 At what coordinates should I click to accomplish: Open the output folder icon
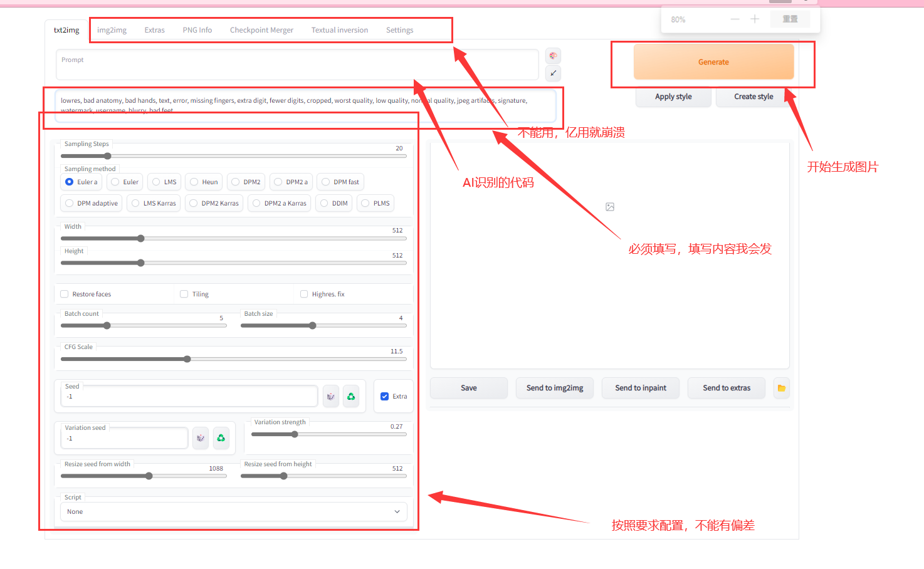point(782,388)
